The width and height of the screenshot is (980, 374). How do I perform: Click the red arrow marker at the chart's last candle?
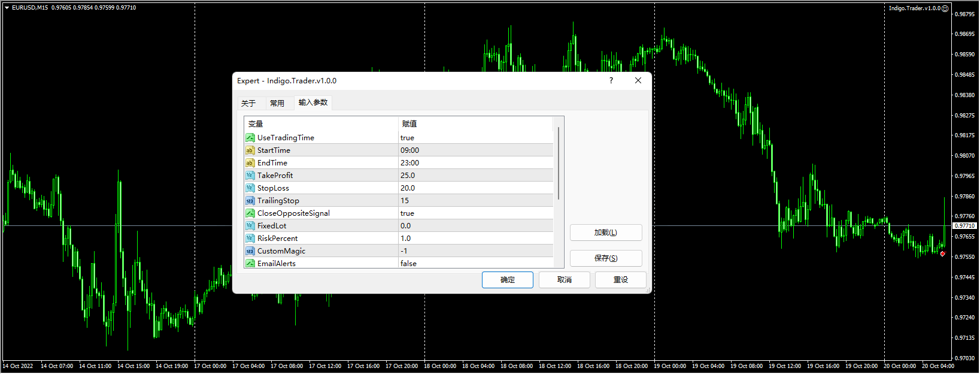pos(943,254)
